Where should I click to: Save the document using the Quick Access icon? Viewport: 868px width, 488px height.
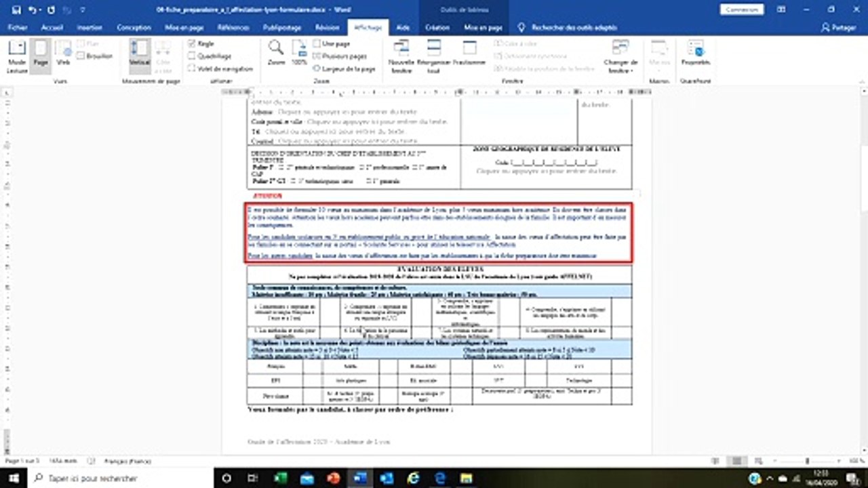click(16, 10)
